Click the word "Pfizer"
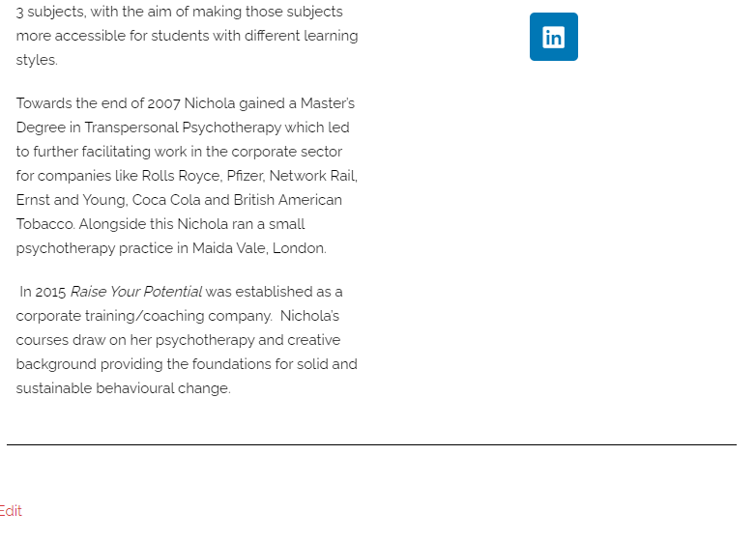The width and height of the screenshot is (756, 540). tap(243, 176)
